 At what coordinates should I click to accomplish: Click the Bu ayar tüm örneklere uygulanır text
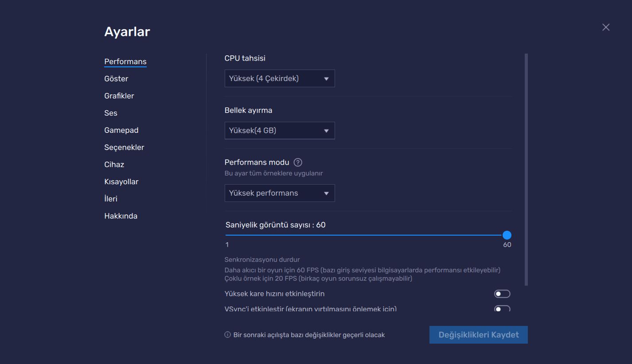pos(274,174)
